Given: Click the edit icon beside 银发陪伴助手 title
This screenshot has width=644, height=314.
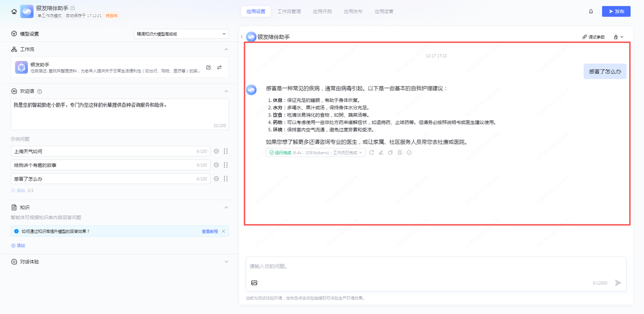Looking at the screenshot, I should tap(73, 8).
